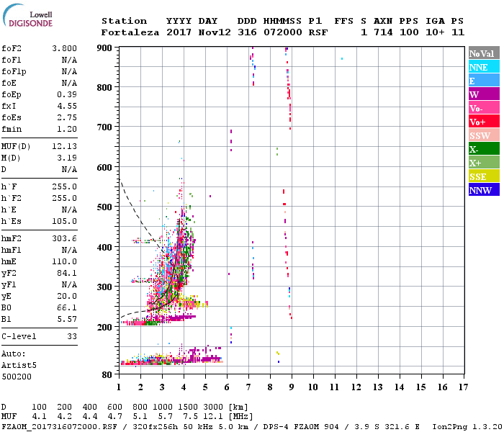Click the 9 MHz x-axis label

coord(292,387)
